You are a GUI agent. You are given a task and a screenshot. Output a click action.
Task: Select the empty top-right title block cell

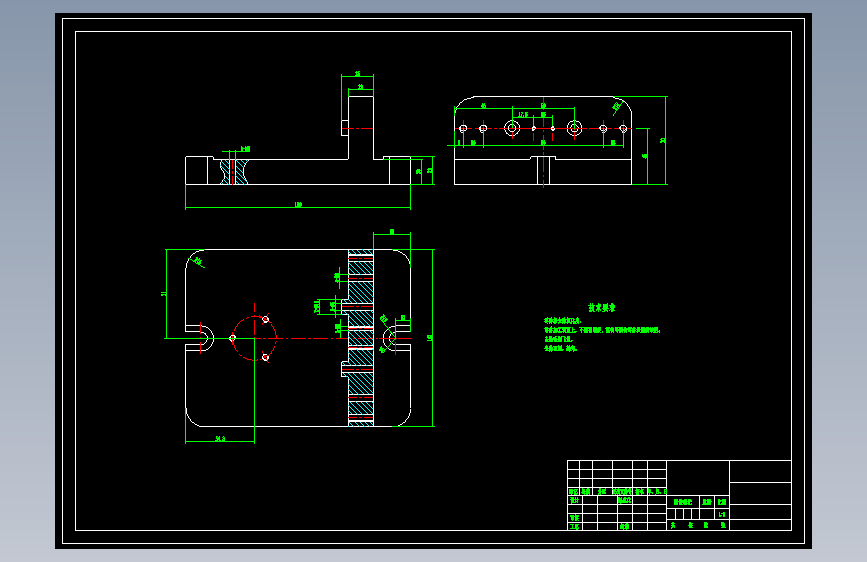click(760, 471)
